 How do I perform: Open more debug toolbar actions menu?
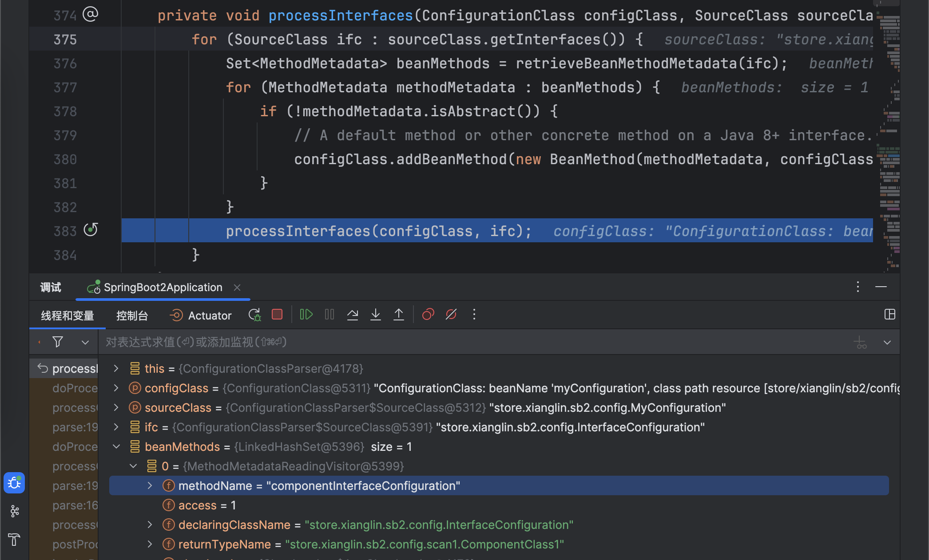474,315
